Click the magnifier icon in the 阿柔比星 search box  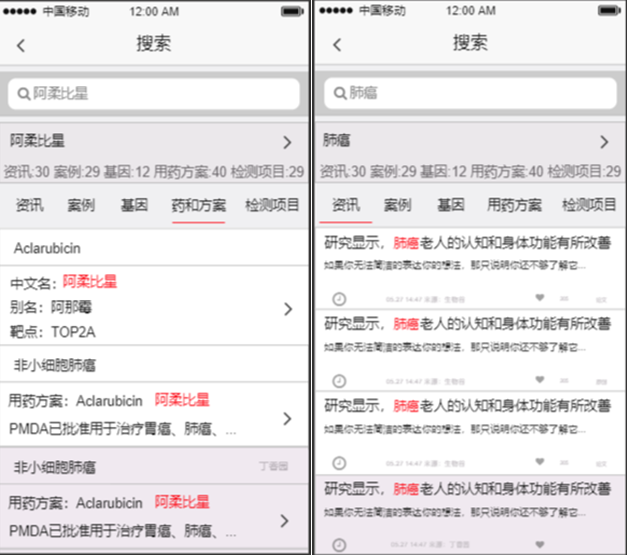(x=22, y=94)
